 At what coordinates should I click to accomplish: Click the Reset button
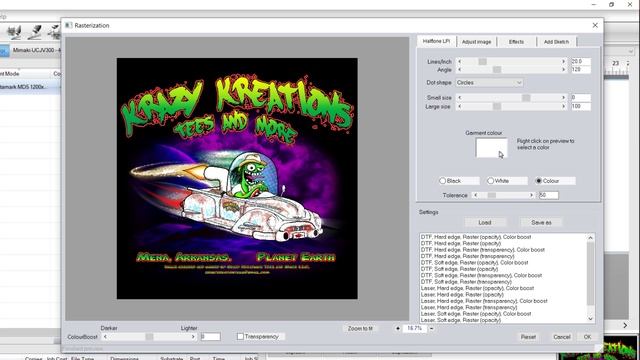pyautogui.click(x=528, y=337)
